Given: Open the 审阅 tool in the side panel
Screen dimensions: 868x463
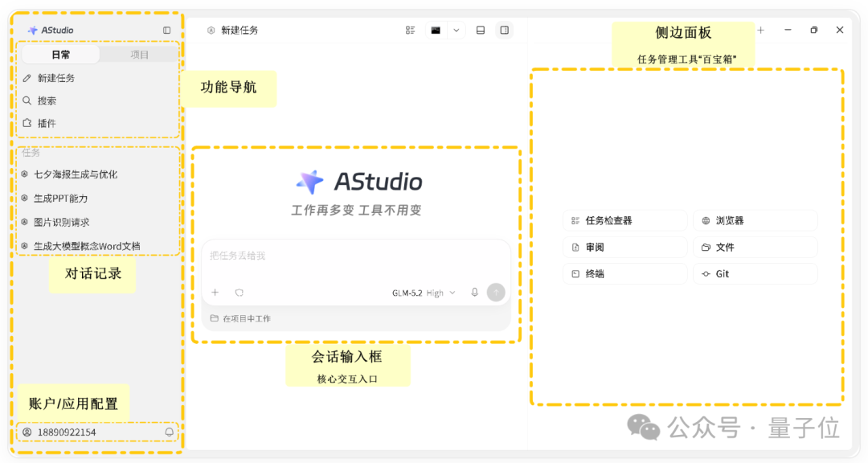Looking at the screenshot, I should (625, 247).
